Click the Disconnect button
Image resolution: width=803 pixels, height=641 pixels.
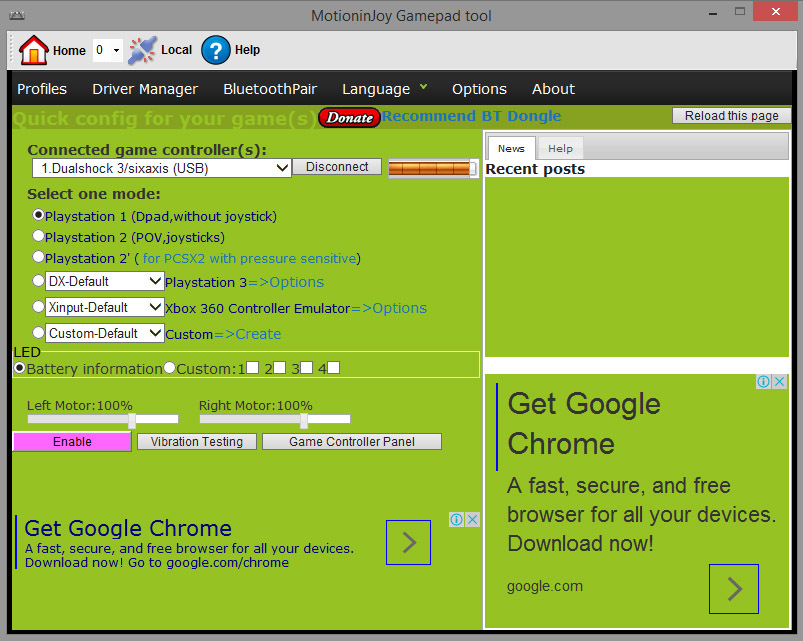click(337, 166)
